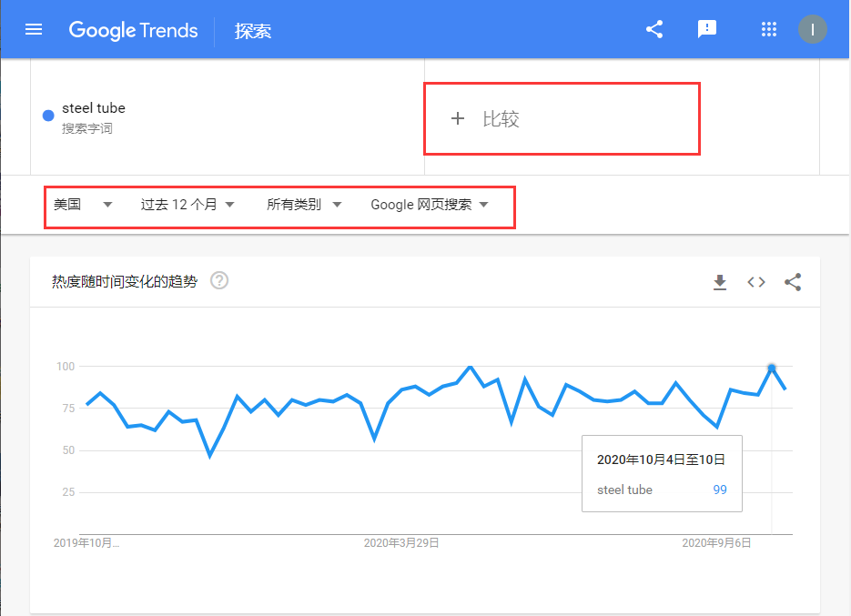Image resolution: width=851 pixels, height=616 pixels.
Task: Download the trend chart as CSV
Action: (720, 282)
